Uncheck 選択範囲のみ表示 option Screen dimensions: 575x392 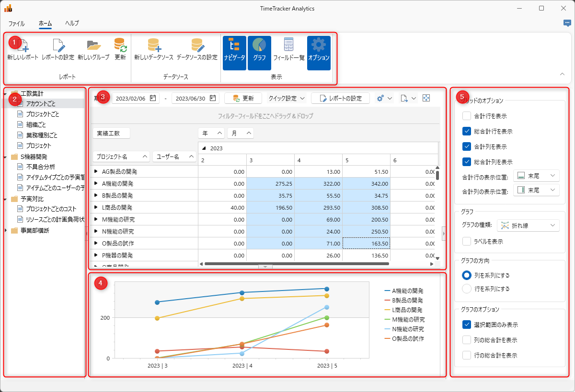467,325
